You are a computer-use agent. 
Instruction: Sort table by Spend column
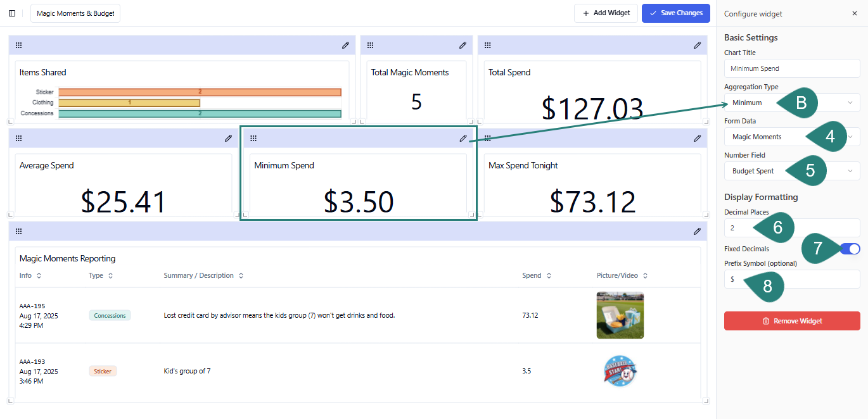coord(549,276)
